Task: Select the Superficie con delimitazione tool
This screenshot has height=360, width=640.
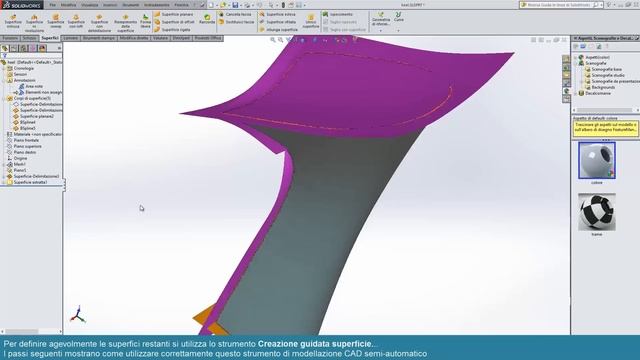Action: (x=99, y=22)
